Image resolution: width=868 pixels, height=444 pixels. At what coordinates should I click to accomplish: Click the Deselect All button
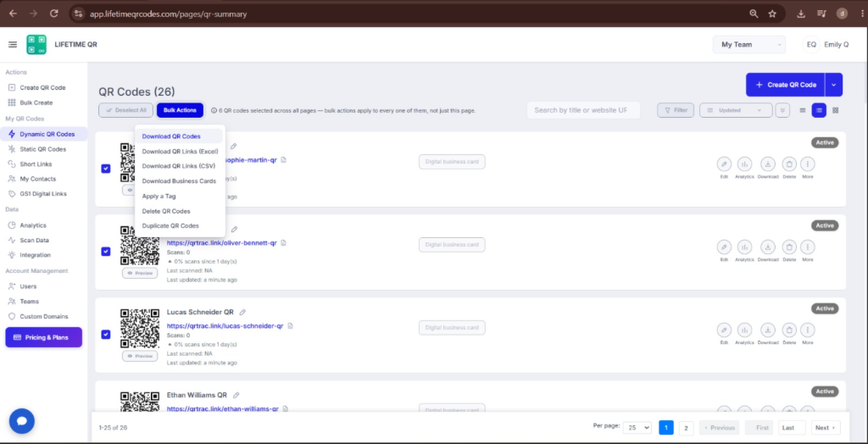125,110
